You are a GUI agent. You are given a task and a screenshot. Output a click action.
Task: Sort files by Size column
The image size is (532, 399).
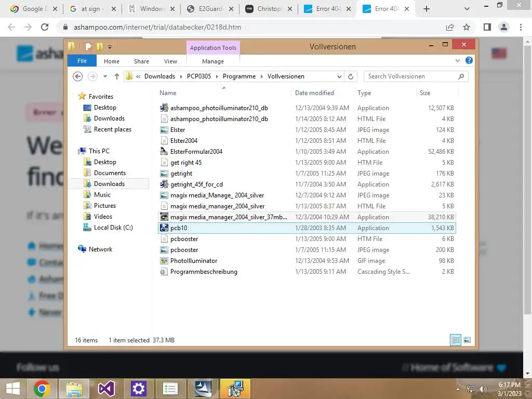tap(425, 92)
